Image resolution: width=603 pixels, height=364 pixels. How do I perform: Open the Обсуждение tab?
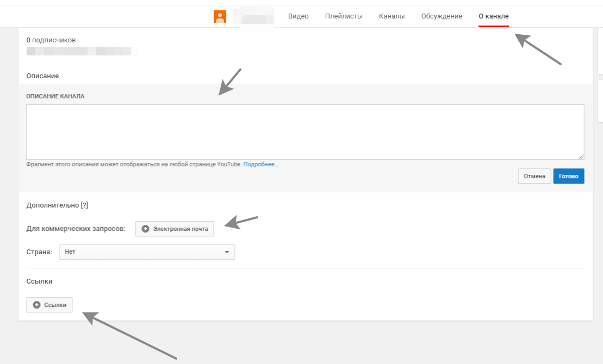pyautogui.click(x=442, y=16)
